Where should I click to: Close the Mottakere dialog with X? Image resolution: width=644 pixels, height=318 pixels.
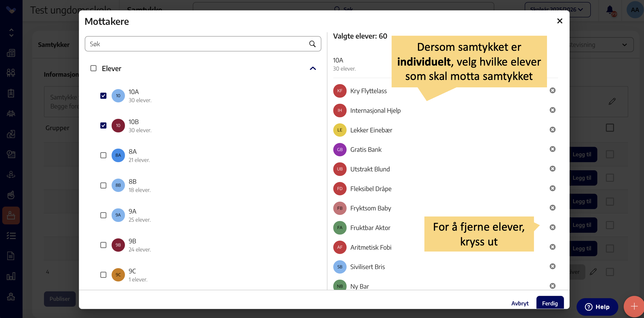560,21
